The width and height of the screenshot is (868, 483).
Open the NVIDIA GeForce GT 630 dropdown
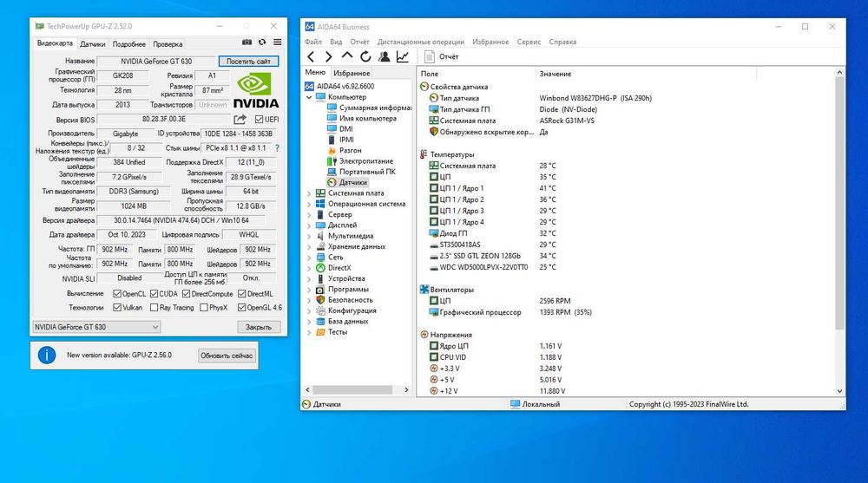tap(96, 327)
